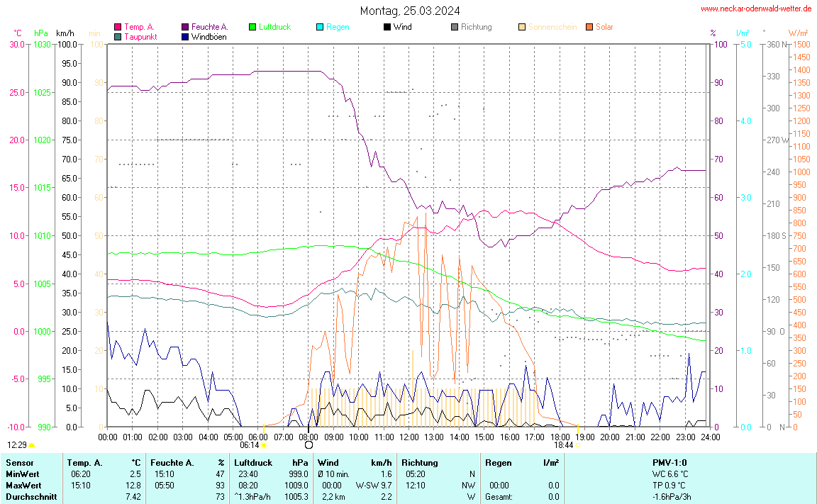Screen dimensions: 817x504
Task: Click the sunrise sun icon beside 06:14
Action: tap(265, 445)
